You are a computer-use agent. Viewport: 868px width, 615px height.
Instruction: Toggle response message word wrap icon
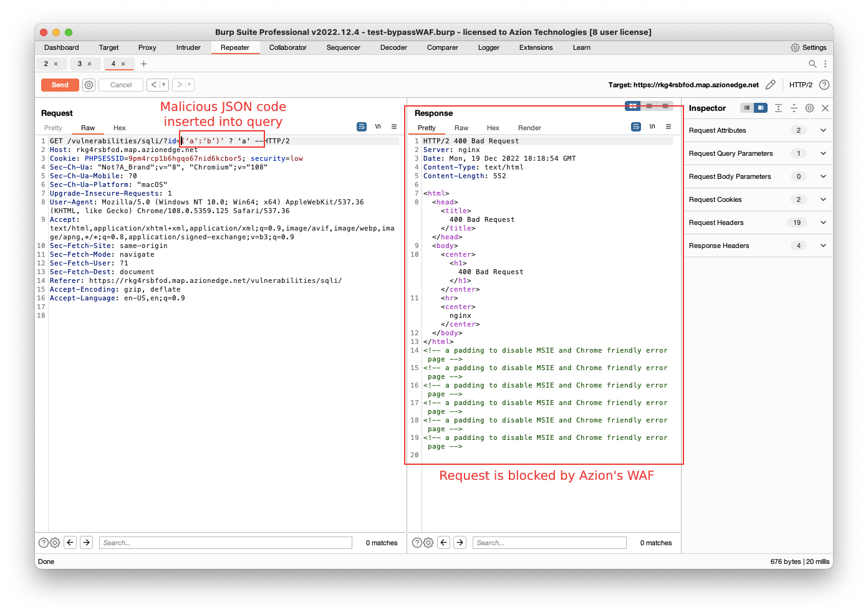click(636, 126)
